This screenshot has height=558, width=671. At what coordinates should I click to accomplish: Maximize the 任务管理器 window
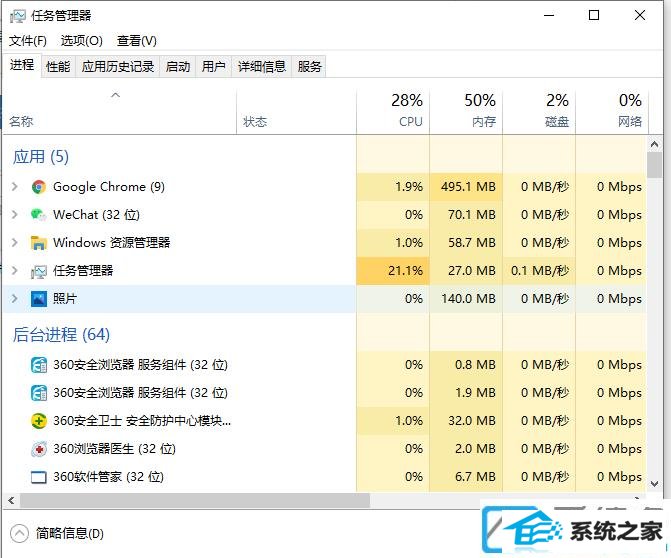point(594,15)
